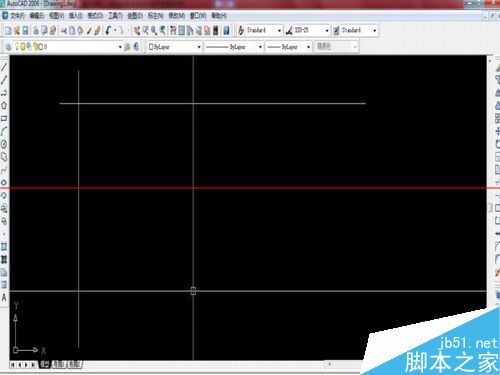Toggle layer 0 freeze sun icon

23,47
